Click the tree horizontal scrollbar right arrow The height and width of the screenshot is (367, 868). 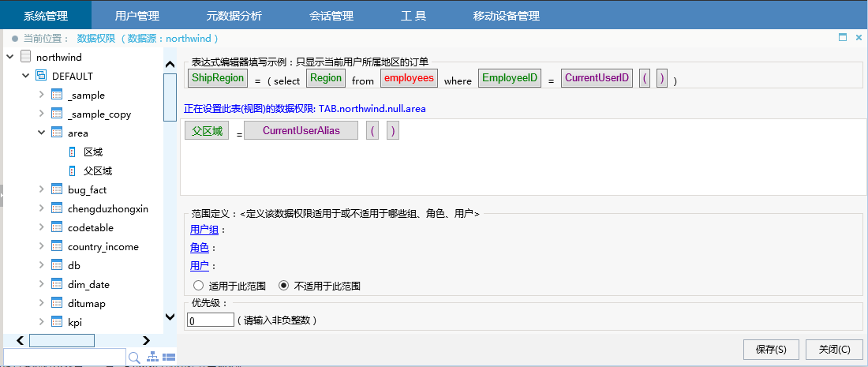point(146,340)
